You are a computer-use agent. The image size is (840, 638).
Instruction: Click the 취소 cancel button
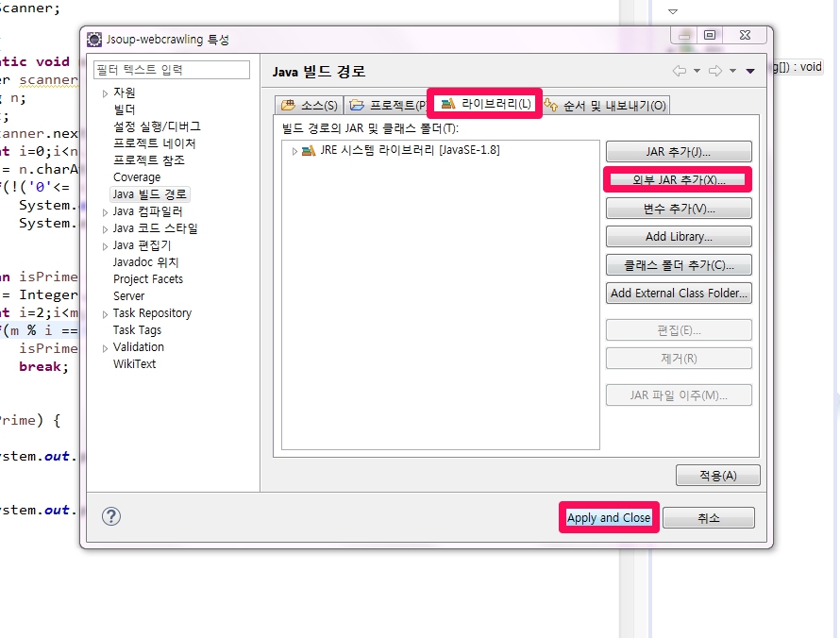click(x=709, y=518)
